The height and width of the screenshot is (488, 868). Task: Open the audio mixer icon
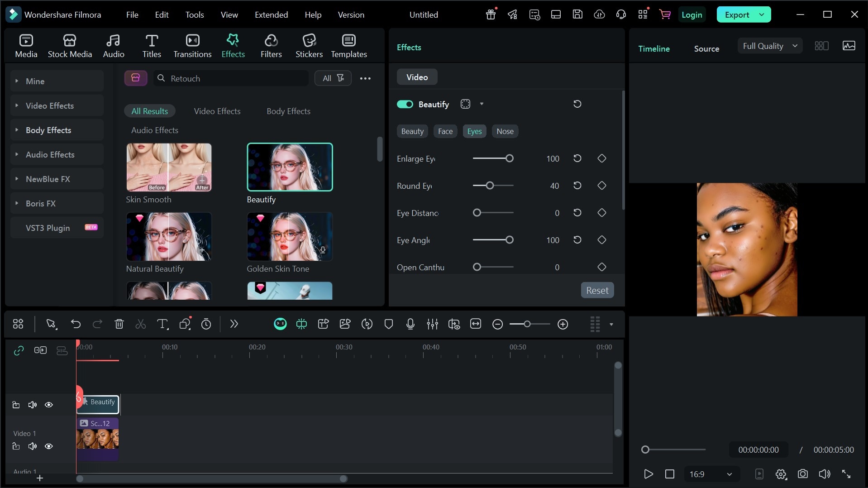[432, 324]
